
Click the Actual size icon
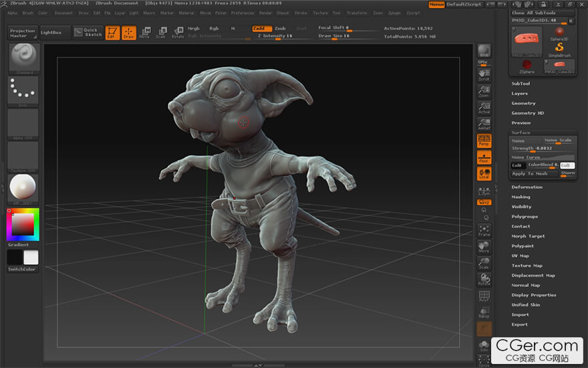click(484, 108)
